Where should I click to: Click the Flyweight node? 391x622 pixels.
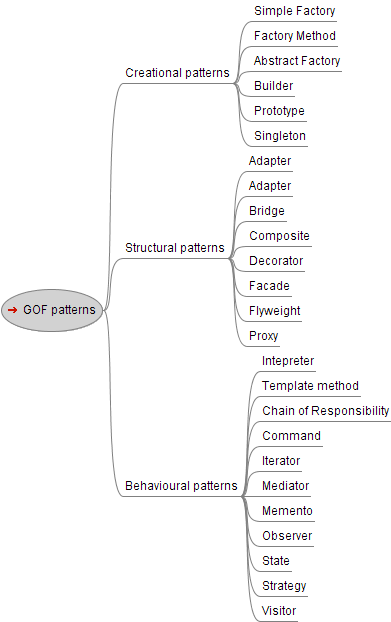coord(275,311)
